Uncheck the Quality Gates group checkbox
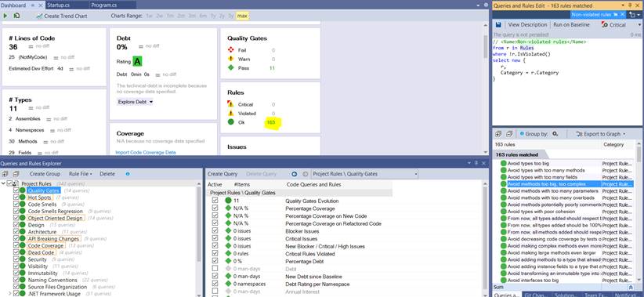The width and height of the screenshot is (644, 297). 16,190
